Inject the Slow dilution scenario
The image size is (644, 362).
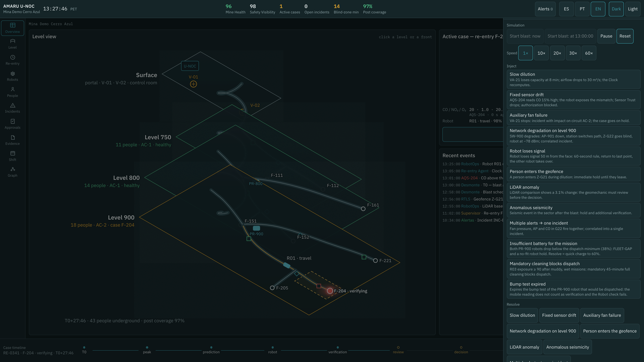coord(574,79)
